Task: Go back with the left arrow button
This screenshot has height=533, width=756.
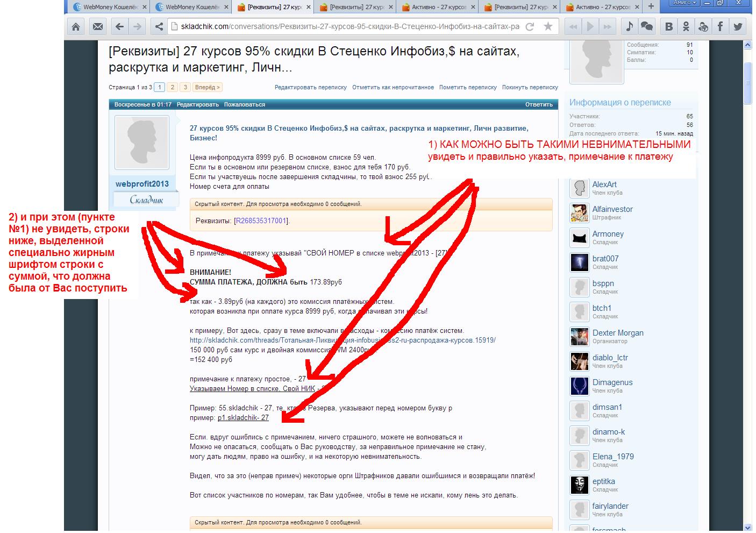Action: (119, 26)
